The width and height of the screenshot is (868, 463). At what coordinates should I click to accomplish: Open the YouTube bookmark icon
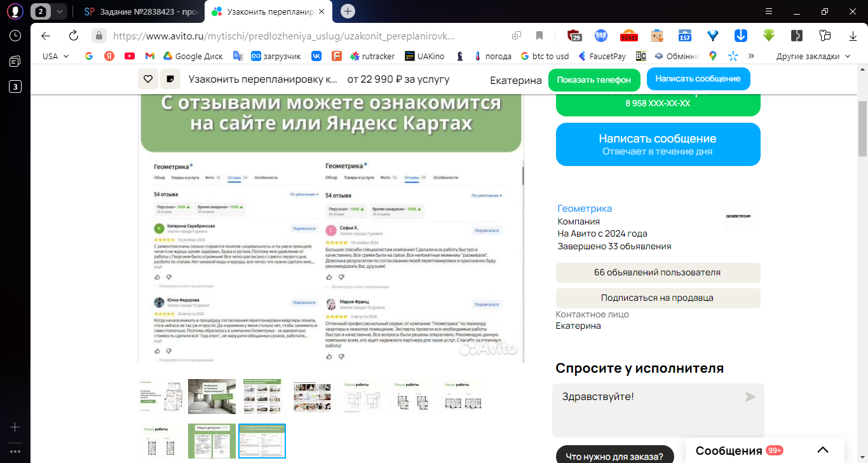pos(130,56)
